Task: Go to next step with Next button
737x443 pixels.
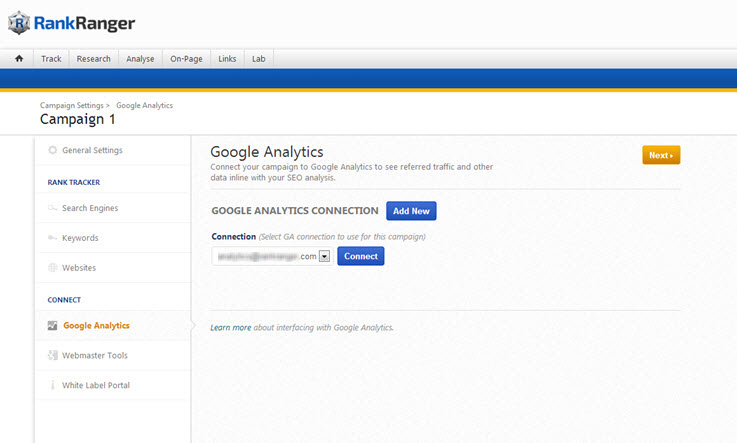Action: [661, 155]
